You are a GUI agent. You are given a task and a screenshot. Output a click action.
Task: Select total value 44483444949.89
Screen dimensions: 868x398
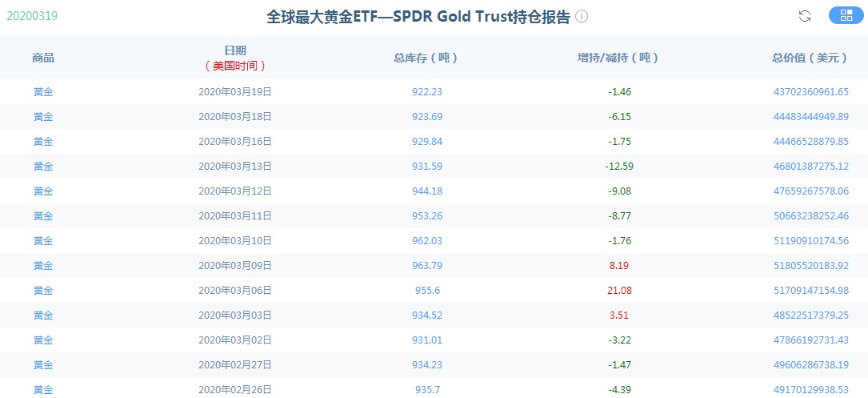[x=811, y=117]
